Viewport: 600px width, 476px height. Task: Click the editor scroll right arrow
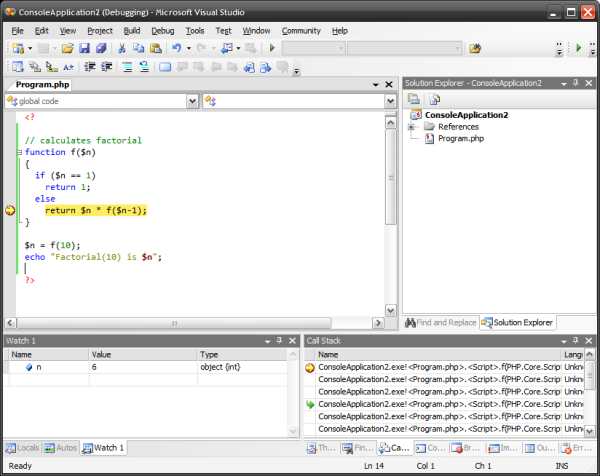[x=378, y=323]
